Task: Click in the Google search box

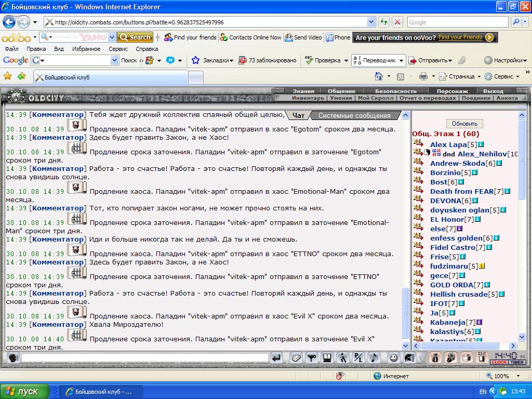Action: tap(458, 22)
